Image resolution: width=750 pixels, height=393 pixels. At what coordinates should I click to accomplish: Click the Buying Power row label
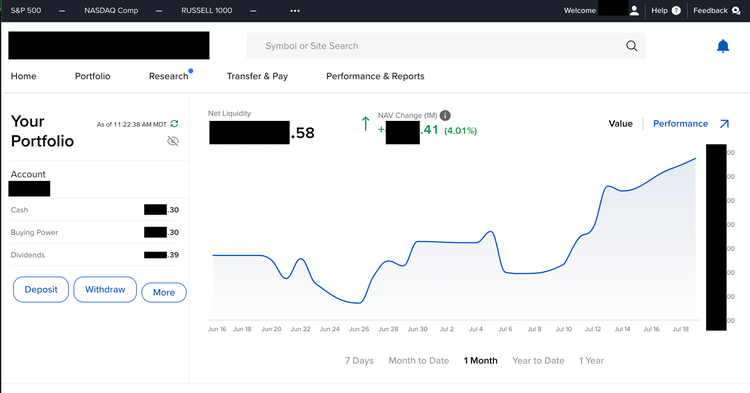pyautogui.click(x=34, y=232)
